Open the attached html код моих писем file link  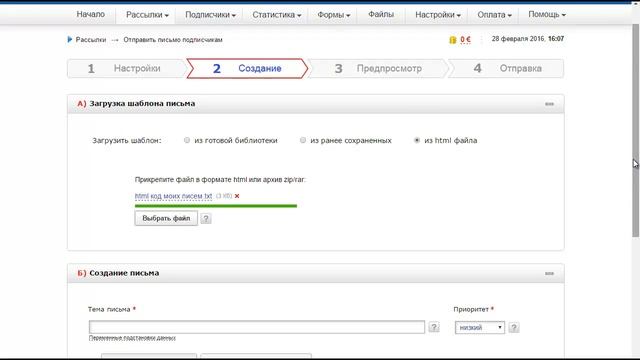[x=173, y=196]
